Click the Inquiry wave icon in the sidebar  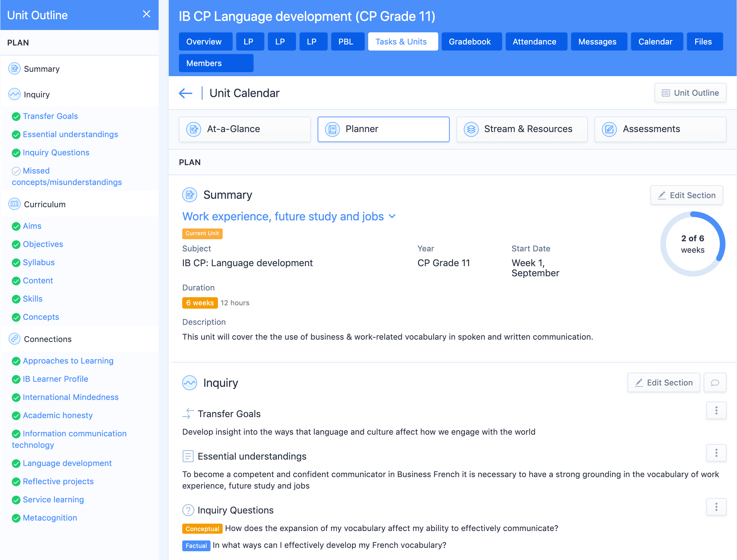tap(14, 94)
